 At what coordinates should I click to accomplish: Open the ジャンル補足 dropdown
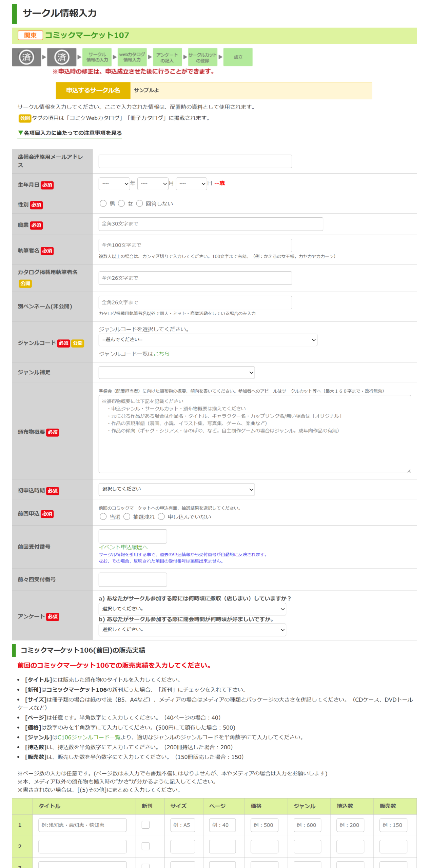pos(177,372)
